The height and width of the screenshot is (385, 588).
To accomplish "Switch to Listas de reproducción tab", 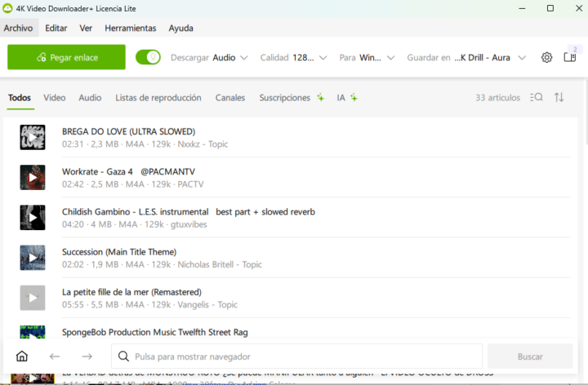I will tap(158, 98).
